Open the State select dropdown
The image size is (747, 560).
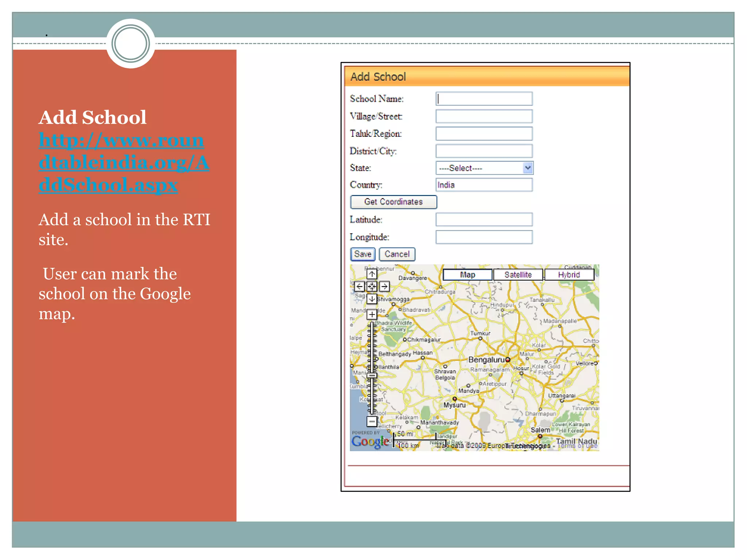pos(484,168)
